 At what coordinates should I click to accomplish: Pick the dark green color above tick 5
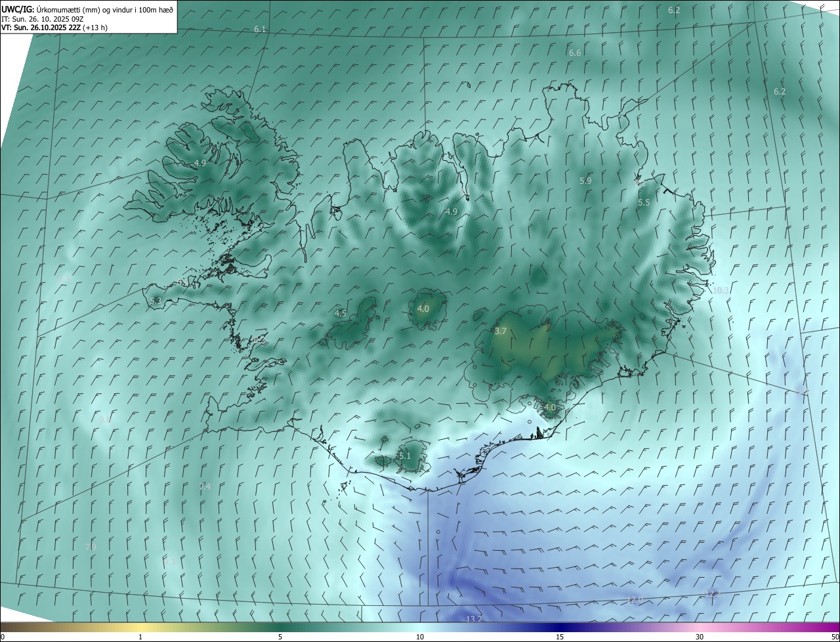pyautogui.click(x=280, y=627)
